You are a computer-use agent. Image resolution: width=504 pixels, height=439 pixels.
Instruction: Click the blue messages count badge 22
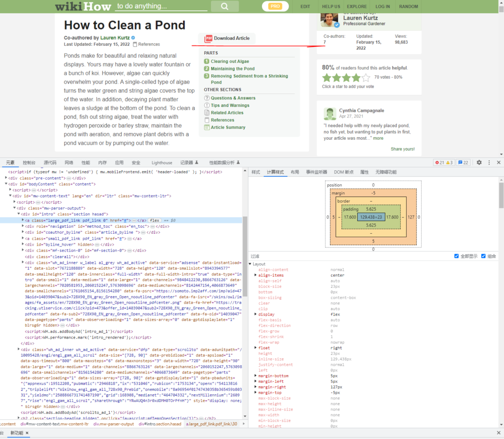coord(463,162)
